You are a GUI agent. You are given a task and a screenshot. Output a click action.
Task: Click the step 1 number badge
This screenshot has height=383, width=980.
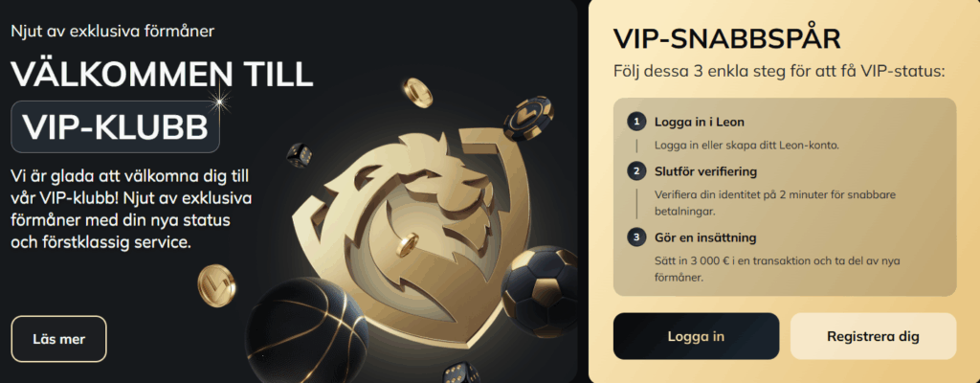(x=636, y=122)
